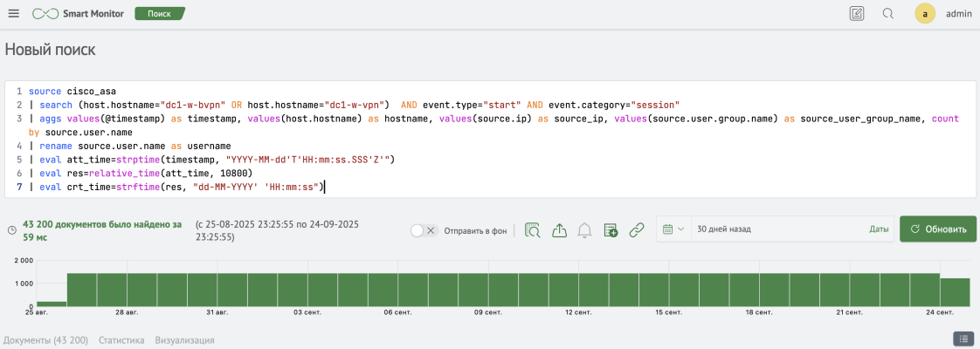Open the hamburger navigation menu
The image size is (980, 349).
coord(13,14)
